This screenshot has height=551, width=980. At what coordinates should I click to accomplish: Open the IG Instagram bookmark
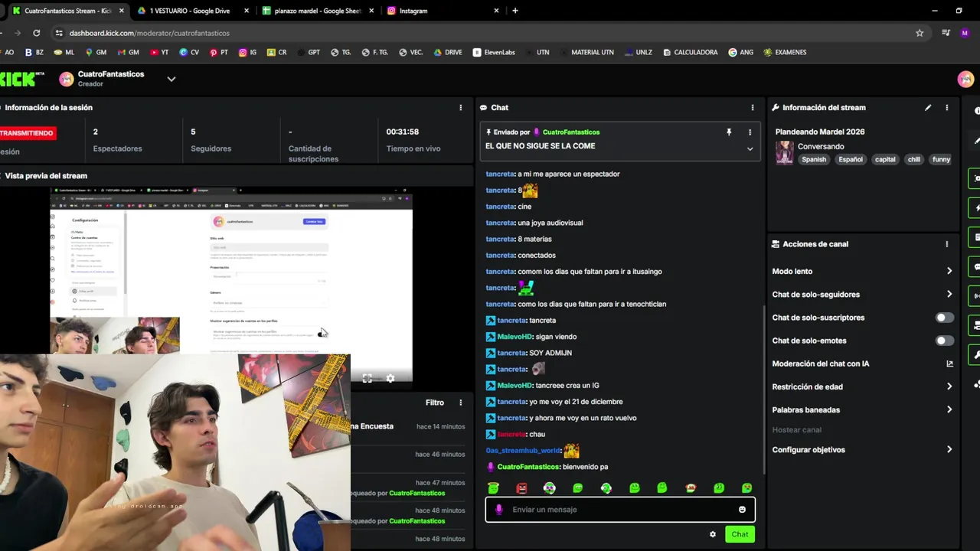(x=247, y=52)
